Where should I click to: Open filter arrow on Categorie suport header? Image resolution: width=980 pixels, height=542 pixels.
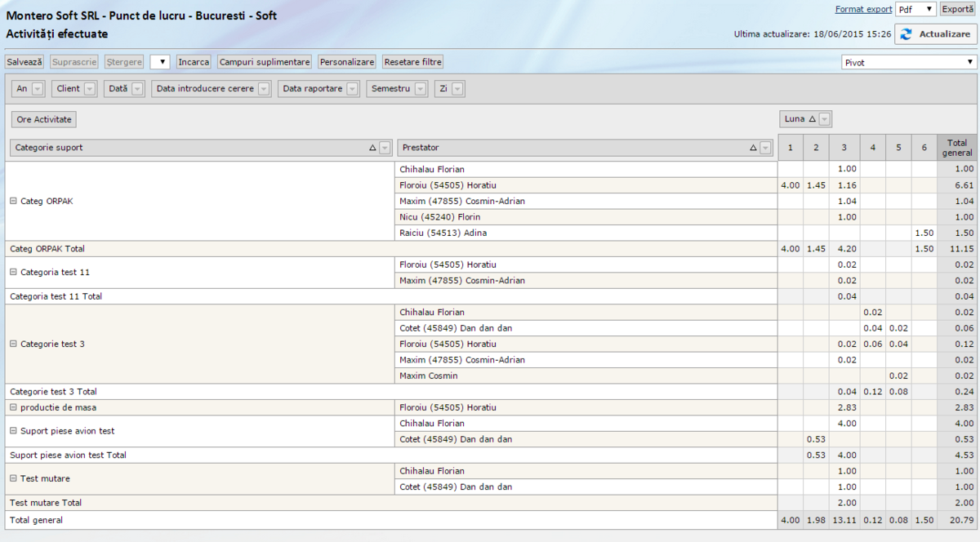(385, 148)
